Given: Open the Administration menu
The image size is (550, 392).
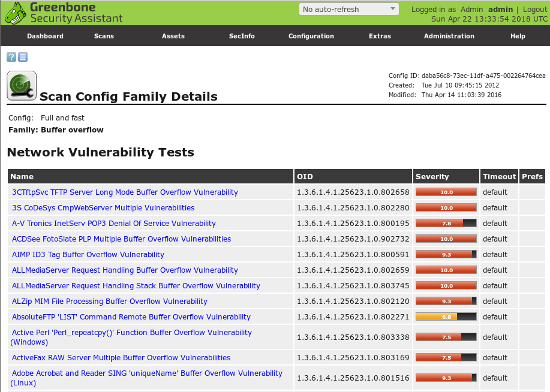Looking at the screenshot, I should 449,36.
